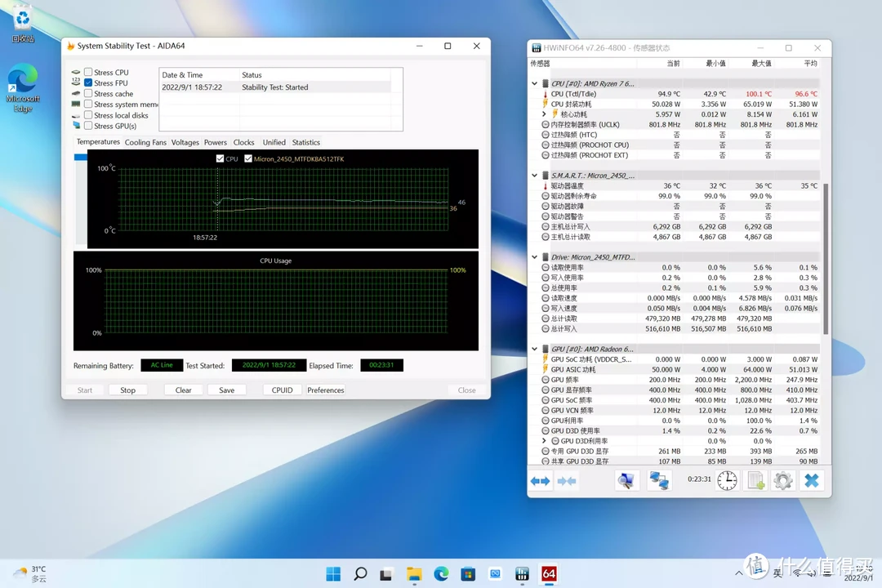This screenshot has height=588, width=882.
Task: Click HWiNFO log file add icon
Action: [755, 480]
